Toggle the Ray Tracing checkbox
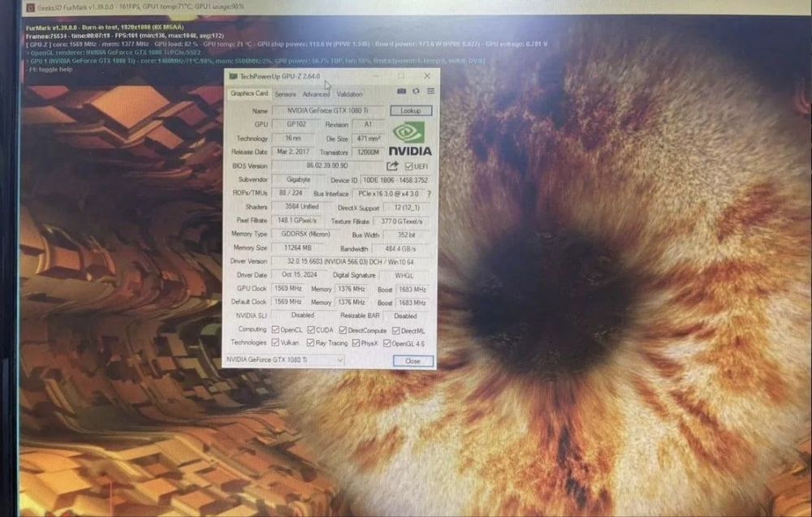This screenshot has height=517, width=812. (x=310, y=343)
